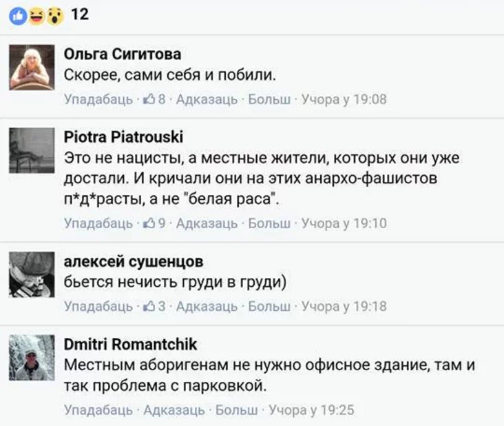Screen dimensions: 504x426
Task: Reply with Адказаць on the 19:08 comment
Action: [x=207, y=99]
